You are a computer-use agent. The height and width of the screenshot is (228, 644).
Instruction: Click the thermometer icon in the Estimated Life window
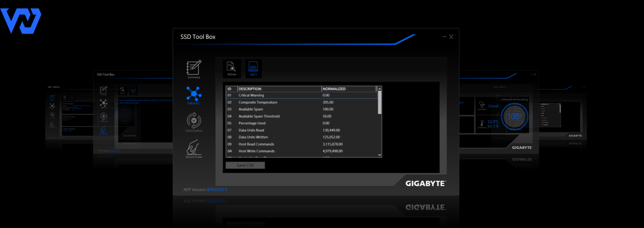point(482,123)
